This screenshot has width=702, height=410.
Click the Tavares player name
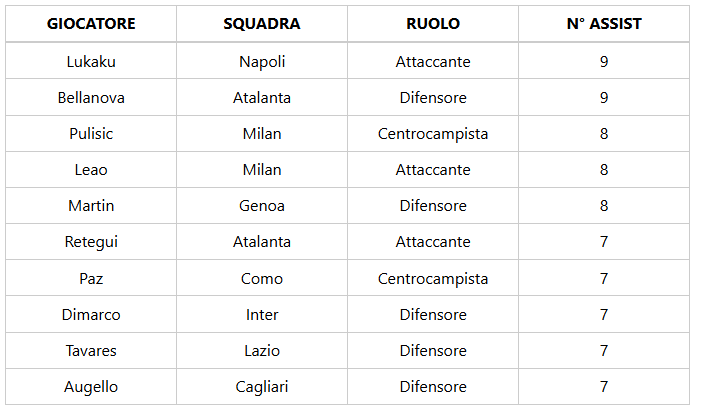point(91,351)
